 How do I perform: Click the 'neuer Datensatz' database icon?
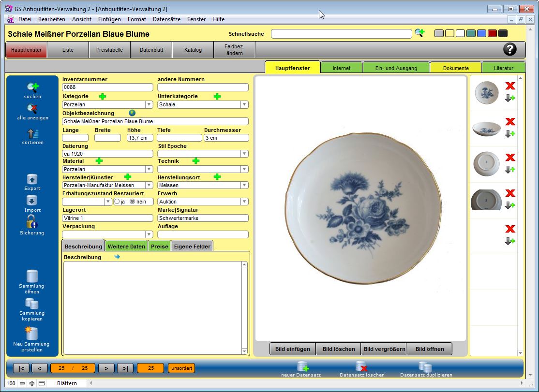(x=302, y=366)
